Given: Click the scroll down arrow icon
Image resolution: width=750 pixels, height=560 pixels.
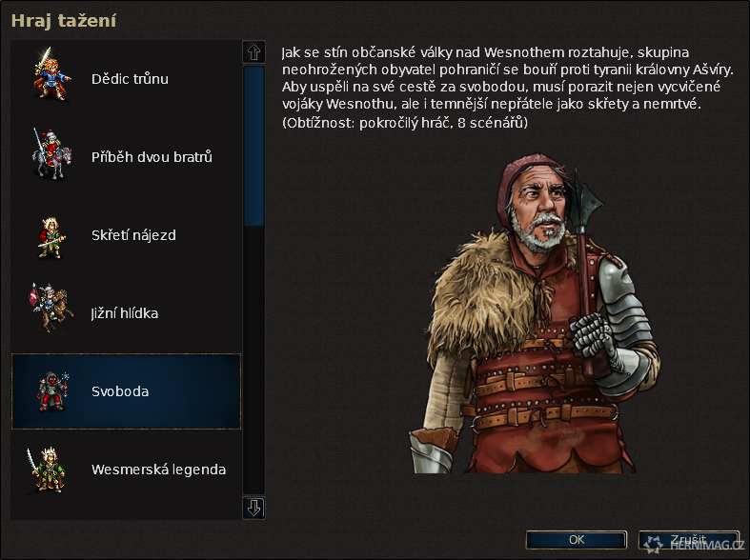Looking at the screenshot, I should click(254, 508).
